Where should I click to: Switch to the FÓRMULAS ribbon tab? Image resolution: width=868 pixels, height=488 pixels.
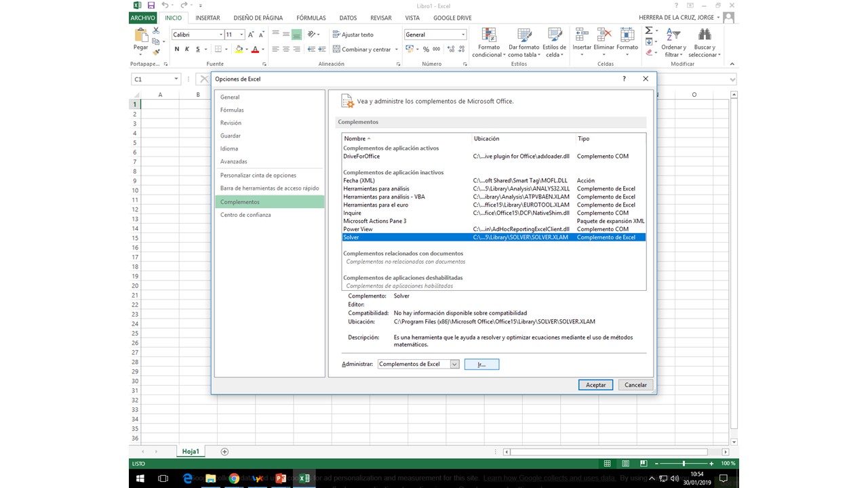[311, 18]
